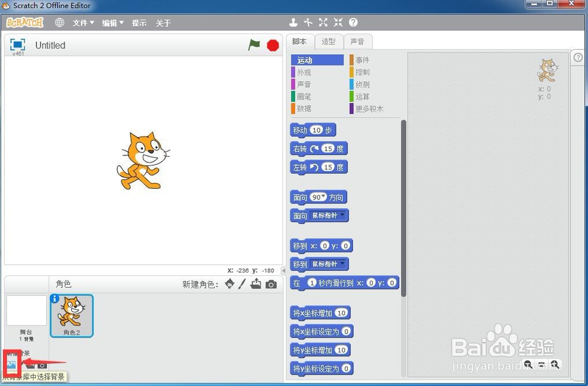Click the camera icon to take a sprite photo

click(x=270, y=284)
